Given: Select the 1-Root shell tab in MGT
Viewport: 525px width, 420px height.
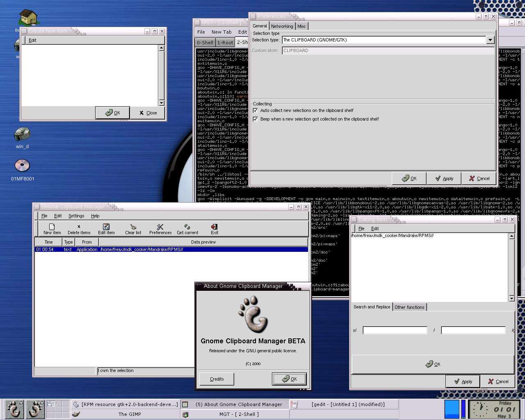Looking at the screenshot, I should coord(225,42).
